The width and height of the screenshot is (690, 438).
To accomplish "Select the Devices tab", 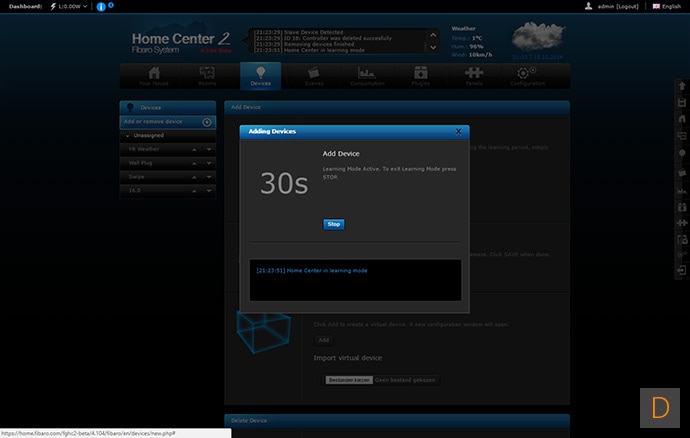I will (261, 76).
